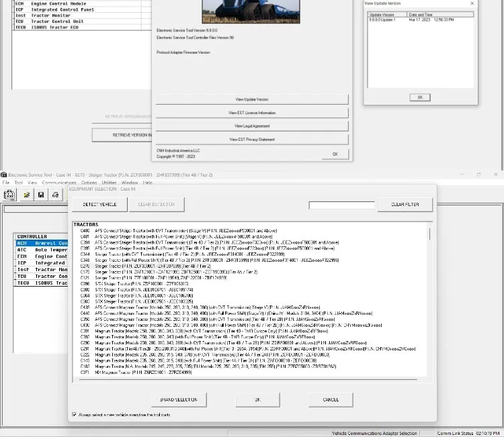The height and width of the screenshot is (437, 504).
Task: Confirm Equipment Selection with OK button
Action: (257, 400)
